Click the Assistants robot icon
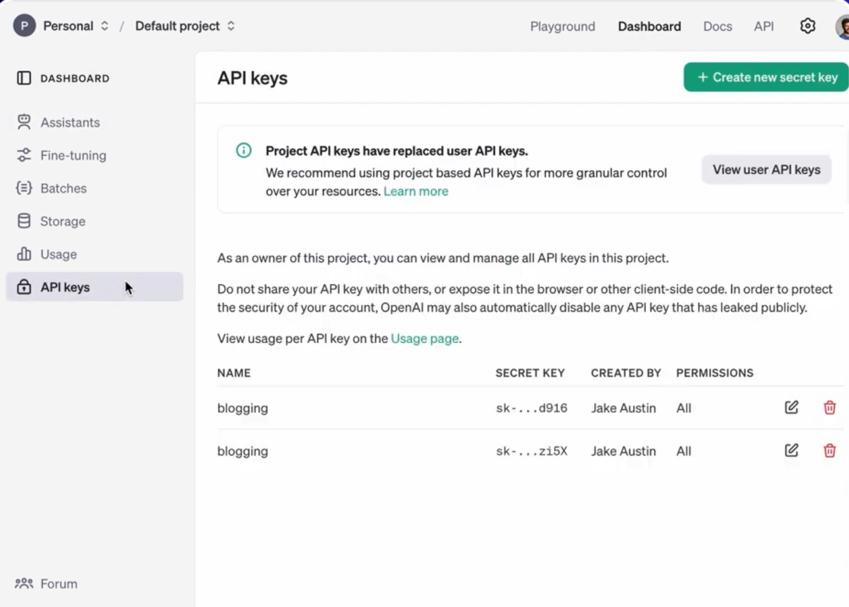 (24, 122)
